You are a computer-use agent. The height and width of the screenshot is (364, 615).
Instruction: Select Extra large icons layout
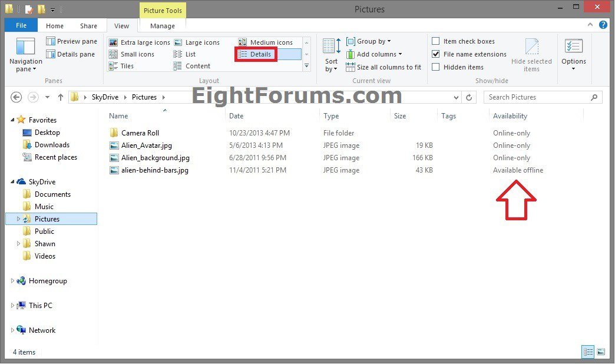pyautogui.click(x=139, y=42)
